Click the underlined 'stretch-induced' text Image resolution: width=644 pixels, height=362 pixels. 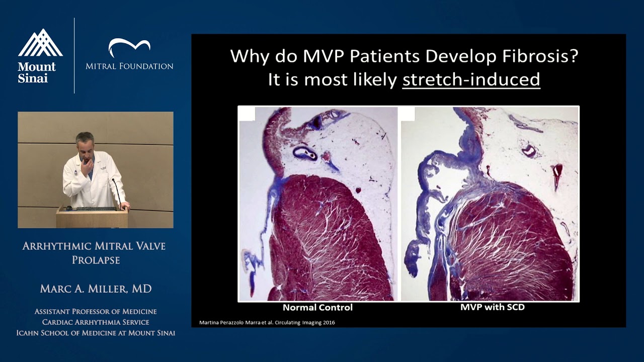471,79
